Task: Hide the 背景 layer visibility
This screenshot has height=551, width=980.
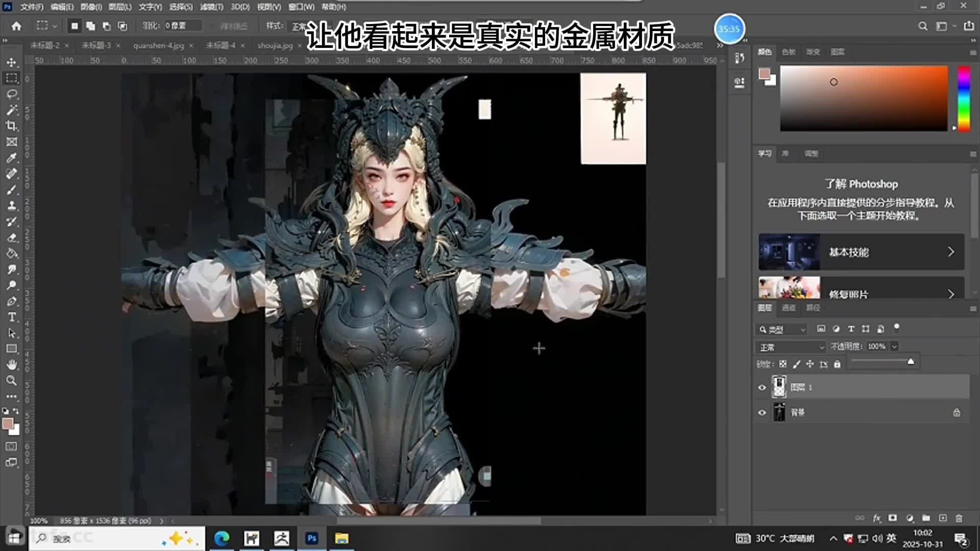Action: [762, 412]
